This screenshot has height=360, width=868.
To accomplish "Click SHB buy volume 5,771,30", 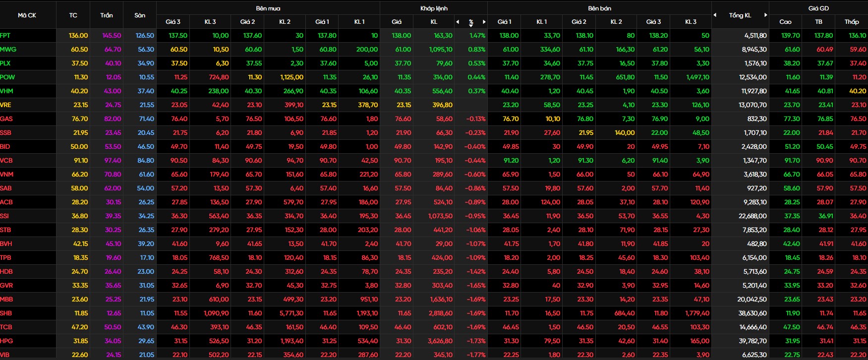I will [291, 313].
